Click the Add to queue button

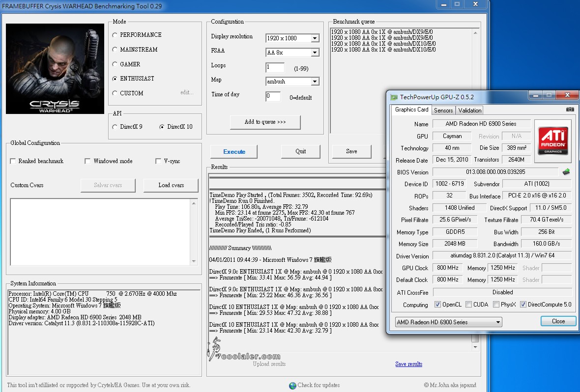265,122
